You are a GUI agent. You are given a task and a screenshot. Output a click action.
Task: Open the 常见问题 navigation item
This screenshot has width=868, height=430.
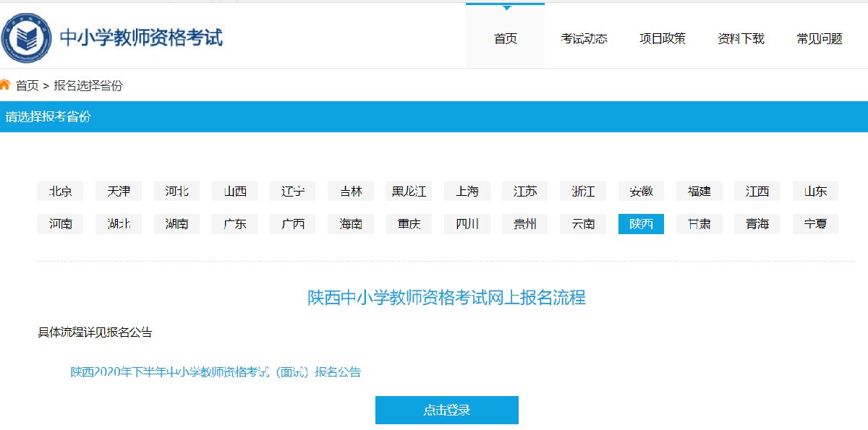(820, 39)
